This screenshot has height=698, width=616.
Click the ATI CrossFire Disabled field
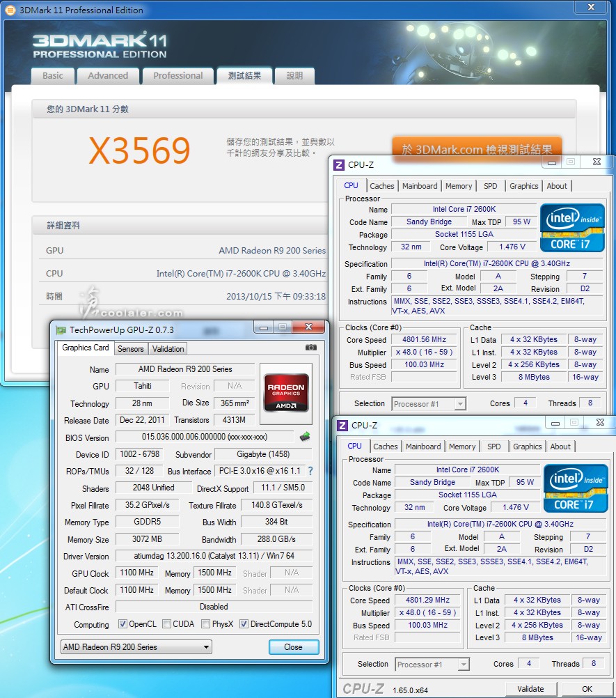[214, 607]
